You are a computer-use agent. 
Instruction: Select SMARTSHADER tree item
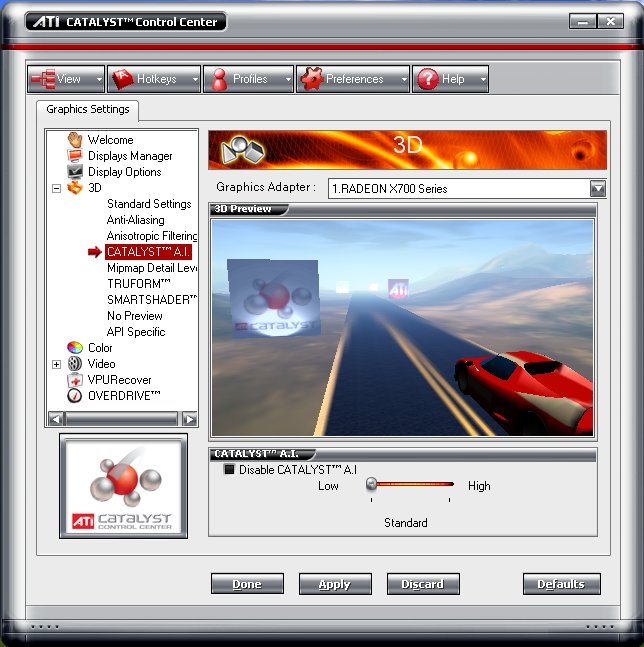(151, 300)
